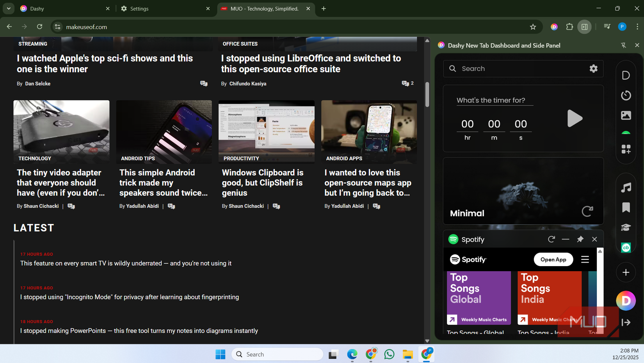This screenshot has width=644, height=363.
Task: Open the widgets panel using the grid-plus icon
Action: [626, 149]
